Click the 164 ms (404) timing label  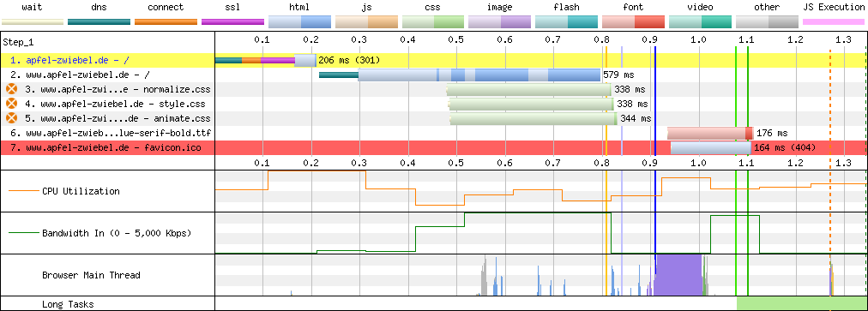coord(785,147)
